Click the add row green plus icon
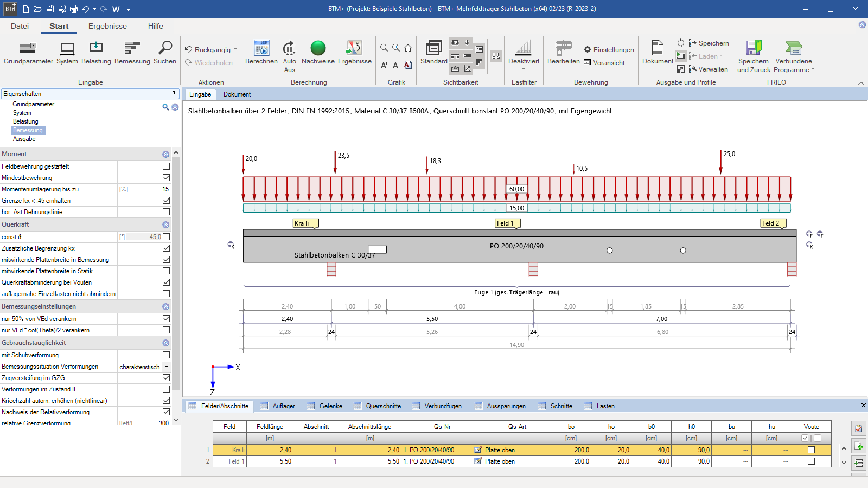This screenshot has width=868, height=488. [859, 446]
